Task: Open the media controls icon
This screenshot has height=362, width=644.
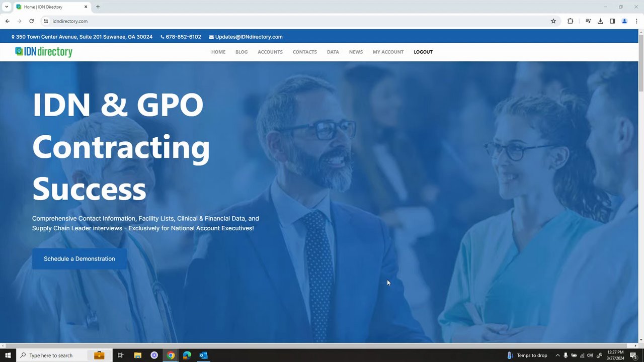Action: click(x=588, y=21)
